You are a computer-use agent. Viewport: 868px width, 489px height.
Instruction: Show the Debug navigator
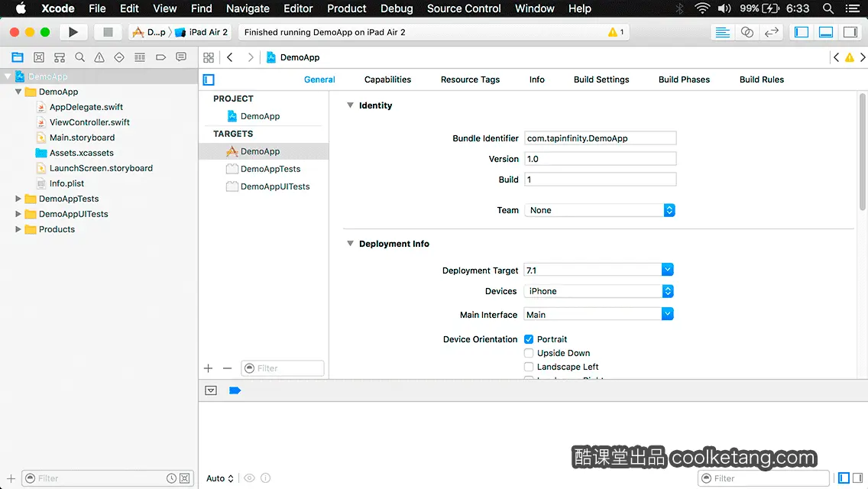coord(140,57)
